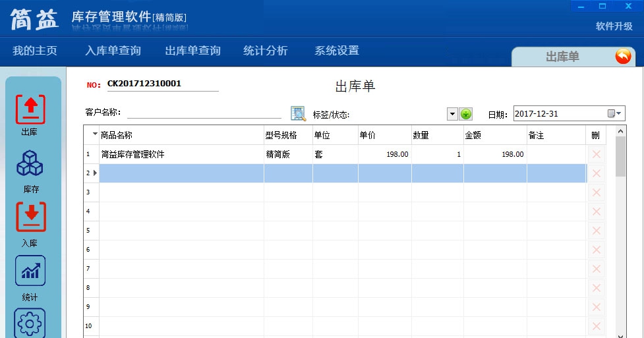The image size is (644, 338).
Task: Click row 2 product name cell
Action: pos(181,173)
